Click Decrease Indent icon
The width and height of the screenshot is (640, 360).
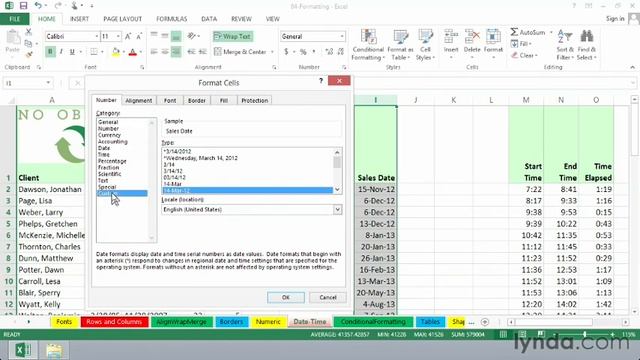pyautogui.click(x=191, y=52)
